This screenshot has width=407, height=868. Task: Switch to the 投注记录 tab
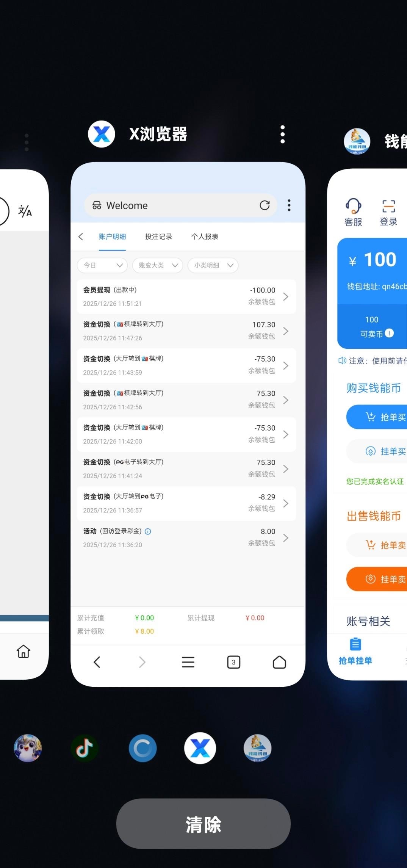[158, 237]
